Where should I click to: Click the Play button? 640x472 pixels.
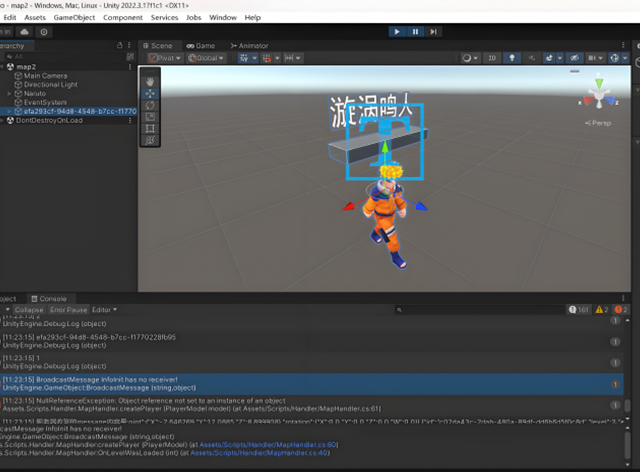(x=397, y=32)
